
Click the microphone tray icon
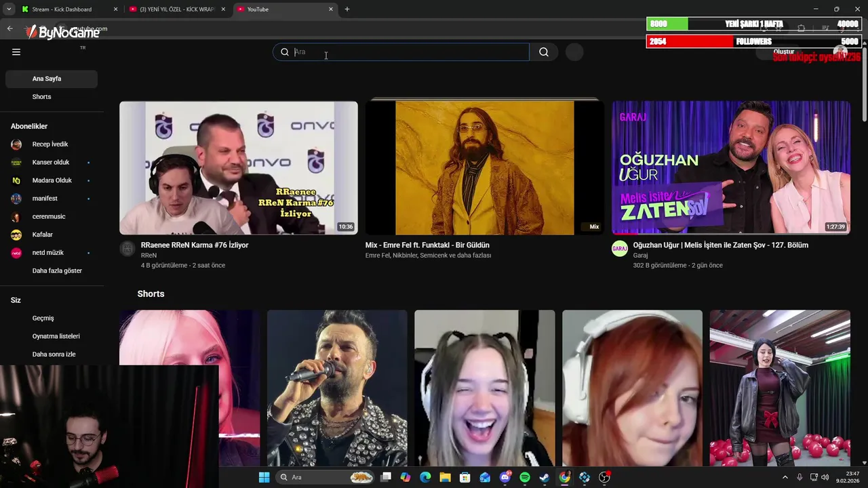click(800, 477)
